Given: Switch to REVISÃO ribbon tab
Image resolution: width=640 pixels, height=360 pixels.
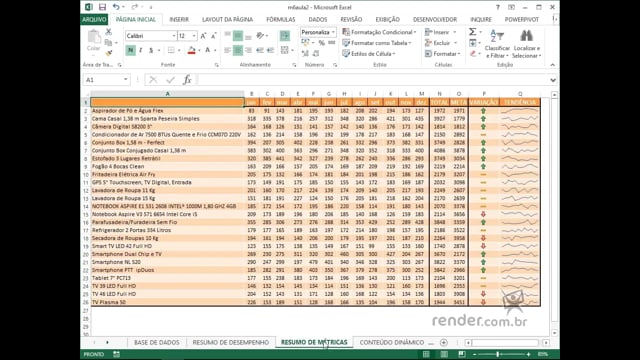Looking at the screenshot, I should click(x=351, y=19).
